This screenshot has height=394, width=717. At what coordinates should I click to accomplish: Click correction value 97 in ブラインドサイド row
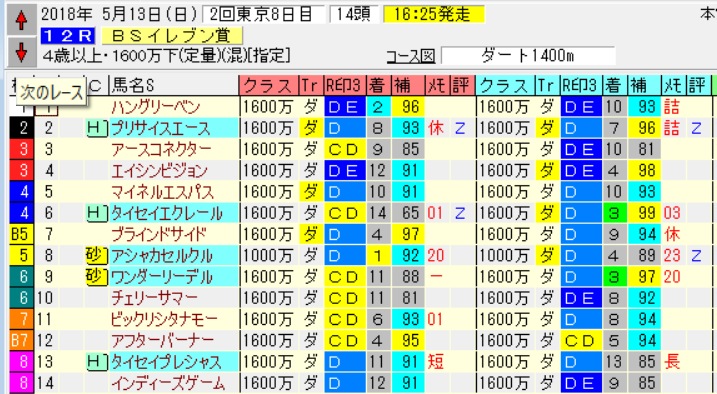point(409,234)
